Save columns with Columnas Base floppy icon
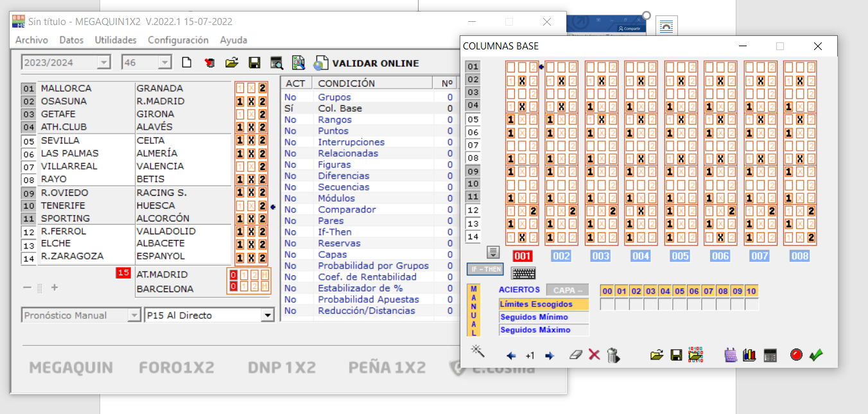Viewport: 868px width, 414px height. (675, 355)
